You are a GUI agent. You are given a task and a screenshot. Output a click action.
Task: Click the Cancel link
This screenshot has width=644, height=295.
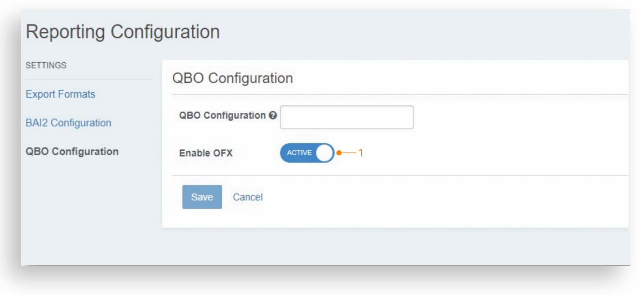pos(248,197)
